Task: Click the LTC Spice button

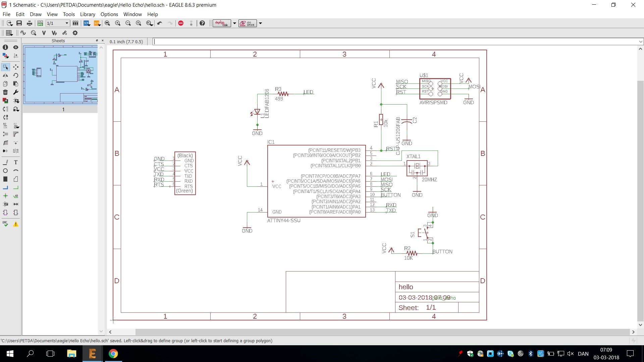Action: point(248,23)
